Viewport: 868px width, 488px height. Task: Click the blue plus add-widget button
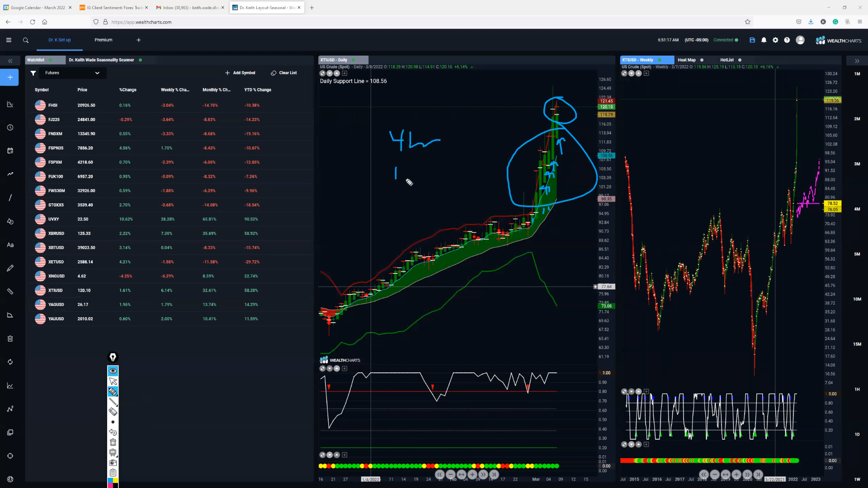click(10, 77)
